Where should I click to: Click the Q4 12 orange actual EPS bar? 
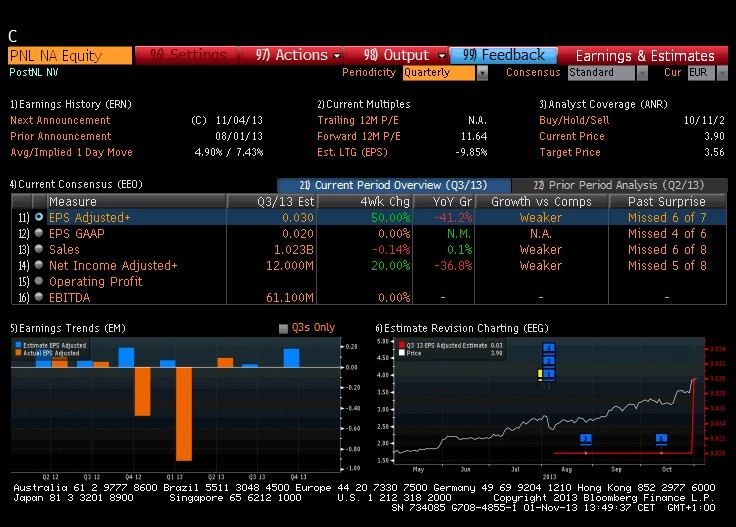coord(142,391)
